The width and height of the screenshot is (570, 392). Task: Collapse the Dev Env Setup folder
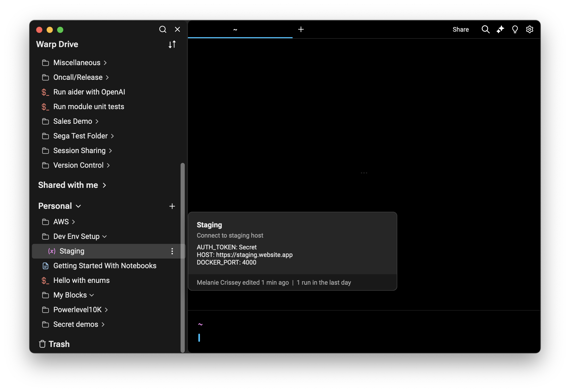click(x=104, y=237)
